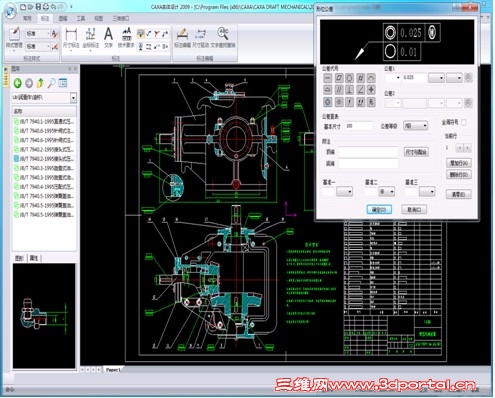The height and width of the screenshot is (398, 495).
Task: Enable the all-around symbol checkbox
Action: [464, 122]
